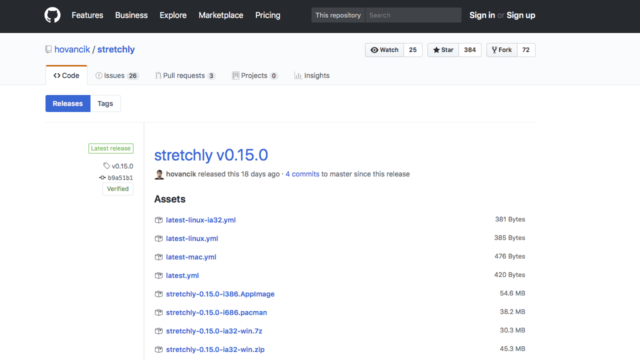Image resolution: width=640 pixels, height=360 pixels.
Task: Click the '381 Bytes' size text
Action: [x=510, y=219]
